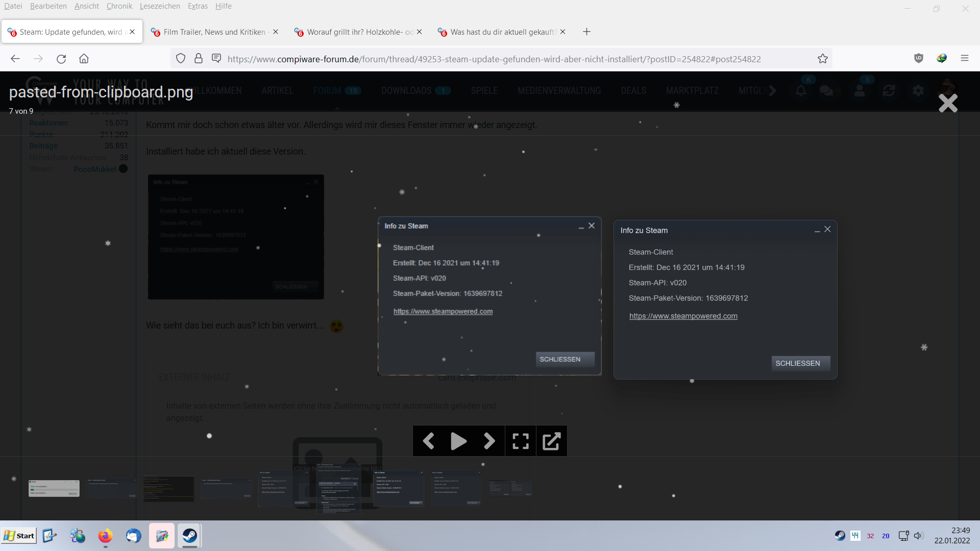Viewport: 980px width, 551px height.
Task: Open the Firefox hamburger menu
Action: click(965, 58)
